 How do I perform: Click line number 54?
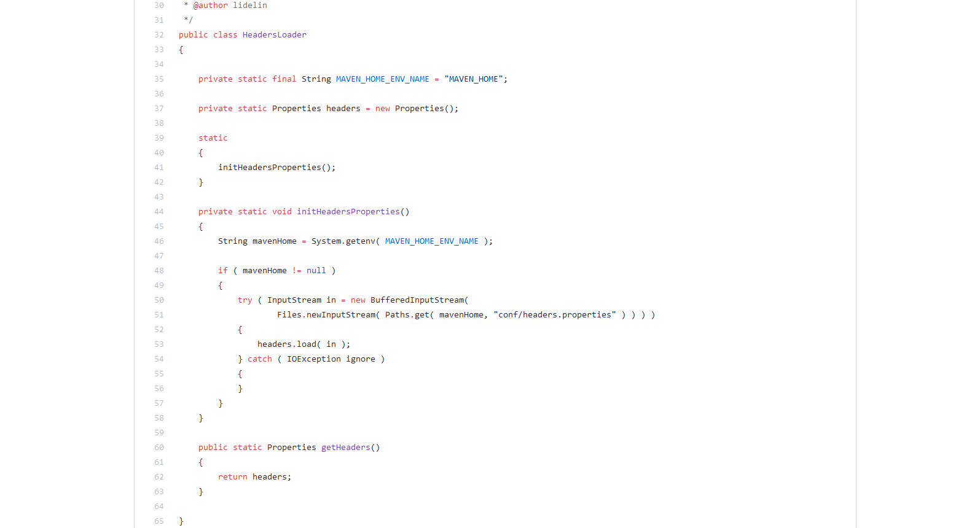click(159, 359)
